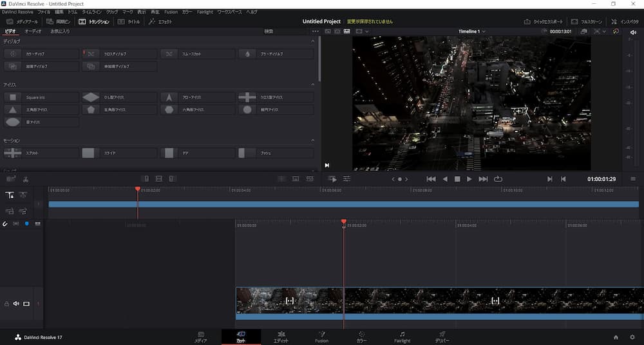Play the timeline forward

point(469,179)
